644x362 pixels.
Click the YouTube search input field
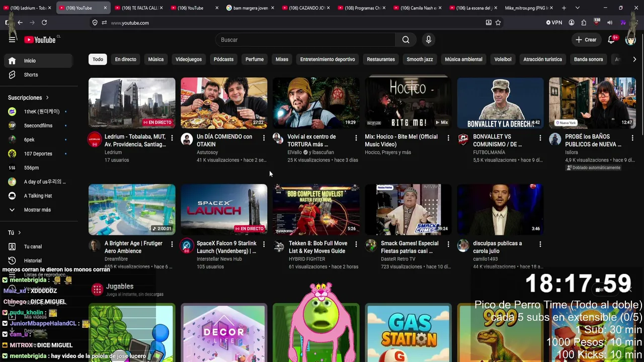[305, 40]
